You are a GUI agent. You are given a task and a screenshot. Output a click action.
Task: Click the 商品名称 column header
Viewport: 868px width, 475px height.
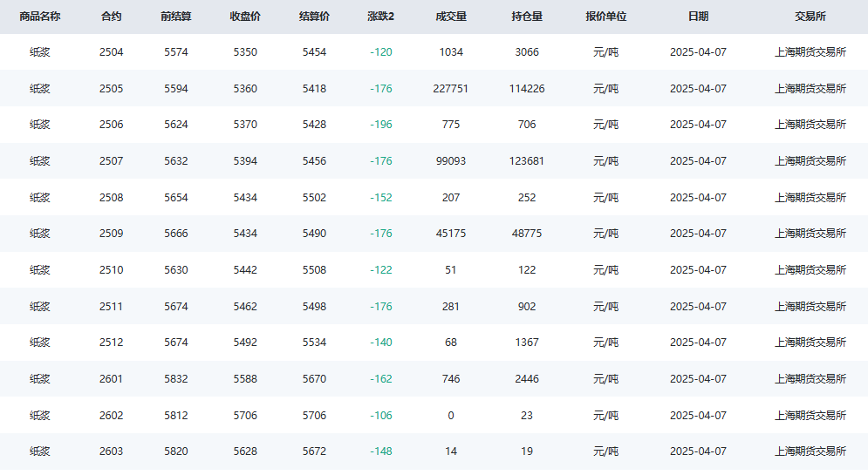tap(40, 17)
